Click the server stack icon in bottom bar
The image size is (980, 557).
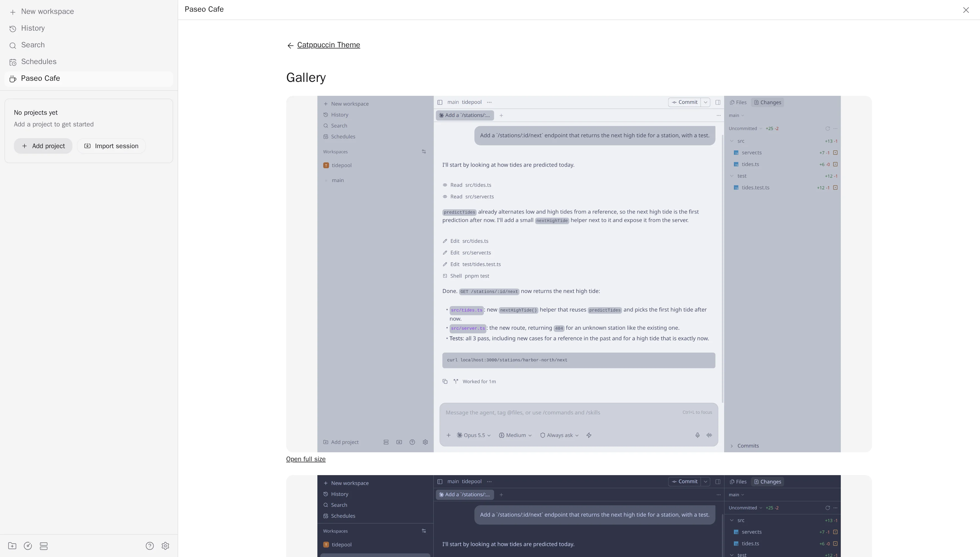44,546
